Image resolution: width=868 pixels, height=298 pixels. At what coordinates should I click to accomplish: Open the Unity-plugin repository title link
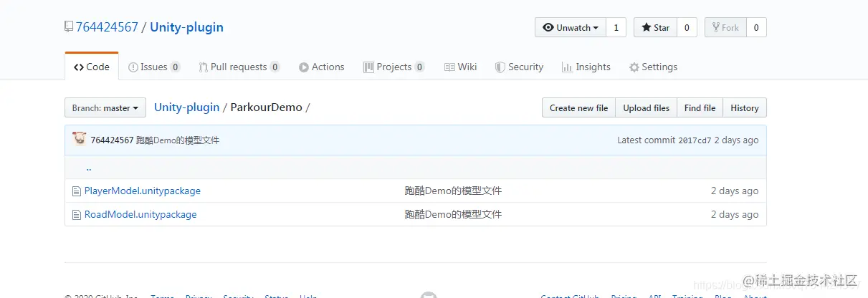point(186,27)
